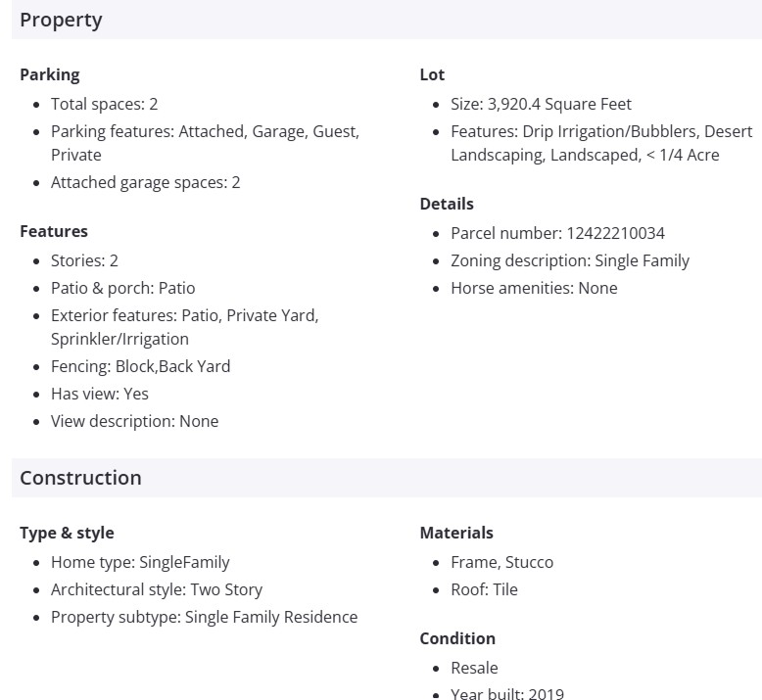
Task: Click the Roof: Tile entry
Action: pyautogui.click(x=484, y=589)
